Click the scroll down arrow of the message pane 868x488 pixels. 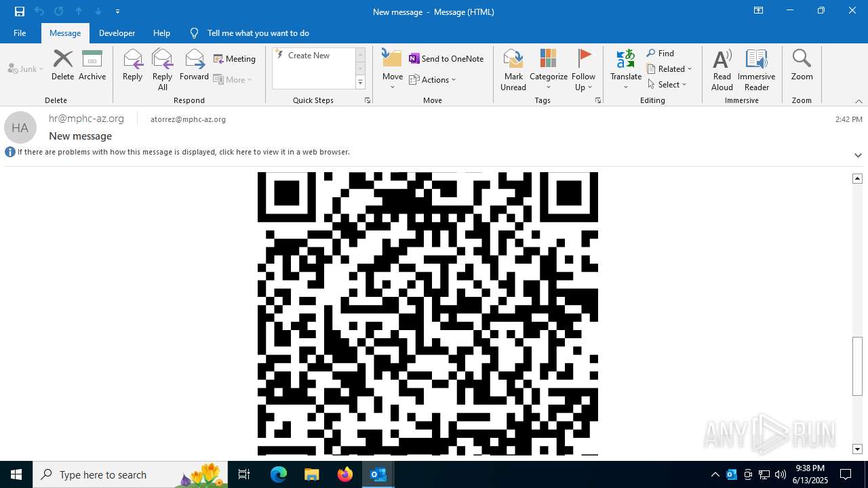857,449
